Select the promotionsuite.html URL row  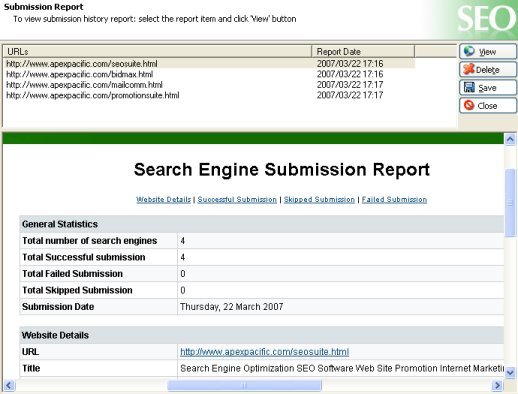pos(210,95)
